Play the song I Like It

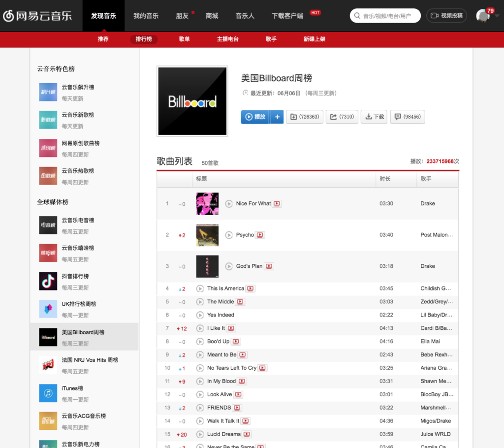point(200,328)
